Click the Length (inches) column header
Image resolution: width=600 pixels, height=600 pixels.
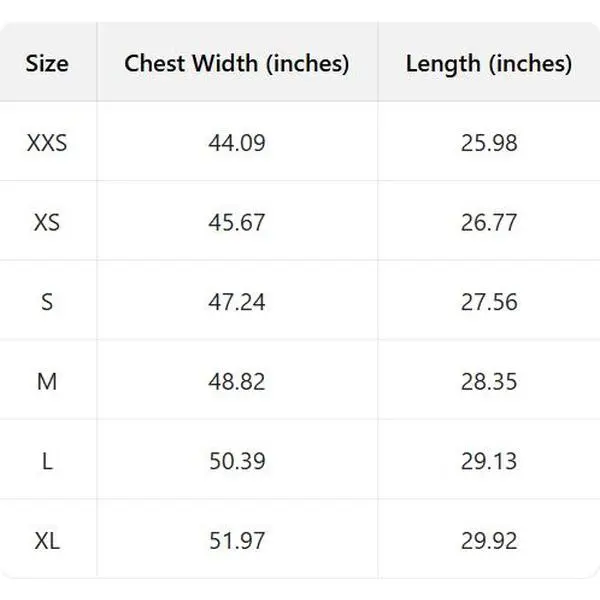point(489,64)
